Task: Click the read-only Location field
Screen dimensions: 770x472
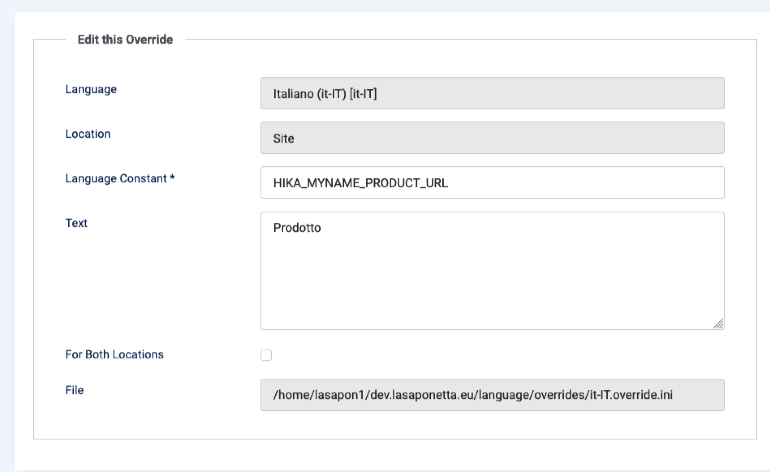Action: coord(492,138)
